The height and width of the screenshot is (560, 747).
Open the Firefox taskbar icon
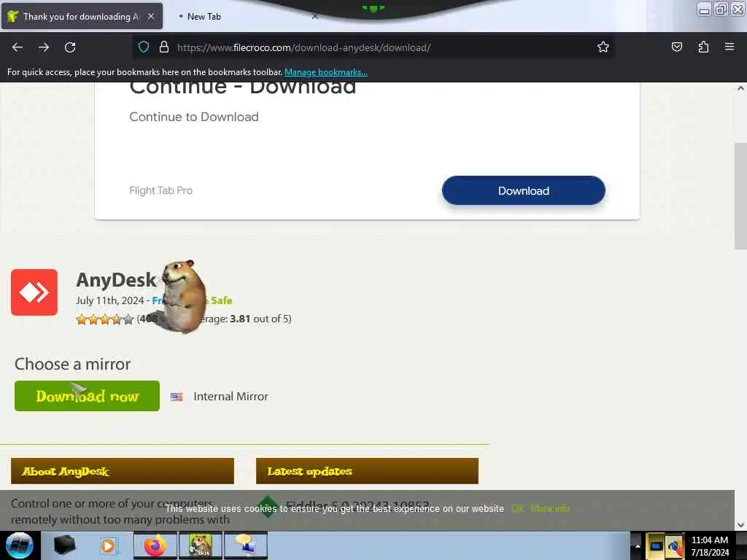(x=155, y=545)
